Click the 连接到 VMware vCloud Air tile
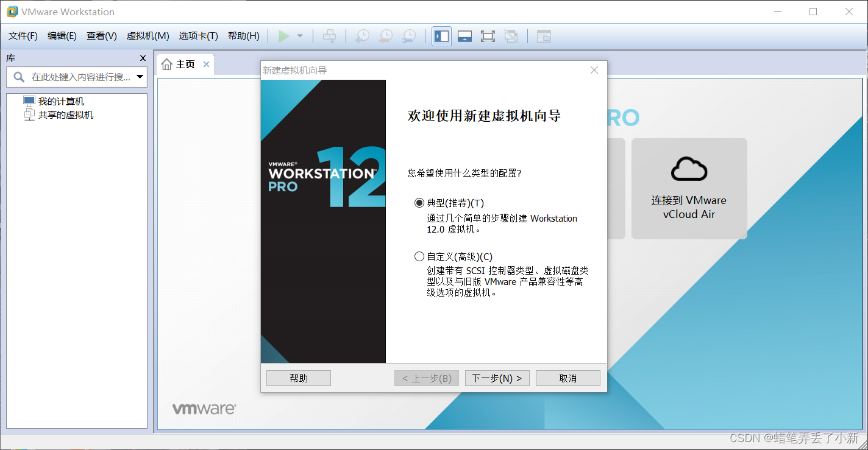The width and height of the screenshot is (868, 450). 689,189
